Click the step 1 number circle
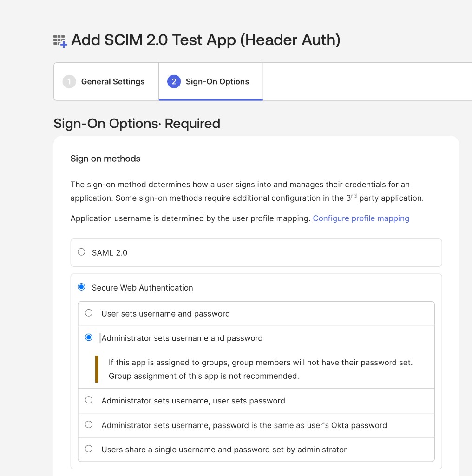 (x=69, y=81)
